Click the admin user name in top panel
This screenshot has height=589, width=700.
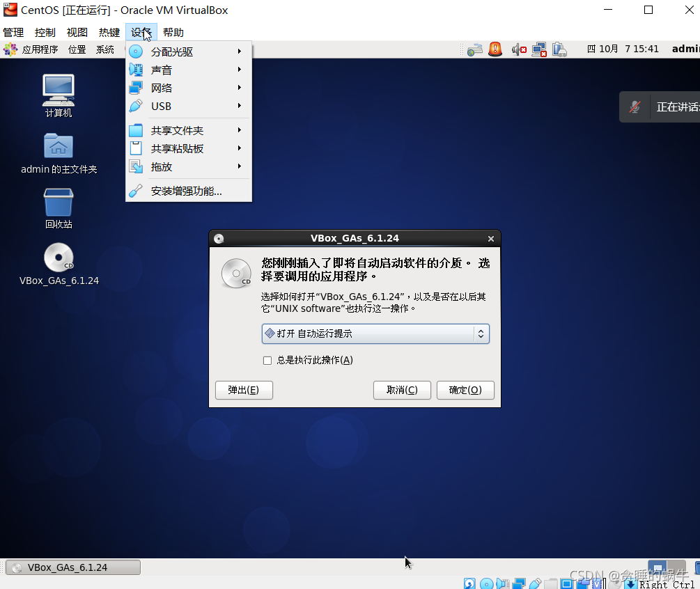coord(685,49)
